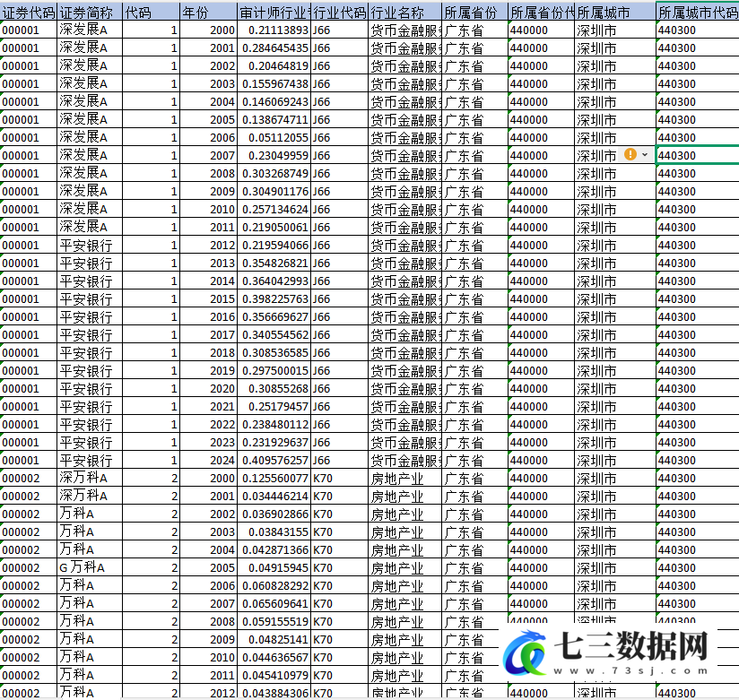Screen dimensions: 739x700
Task: Click the cell with value 0.060828292
Action: point(274,585)
